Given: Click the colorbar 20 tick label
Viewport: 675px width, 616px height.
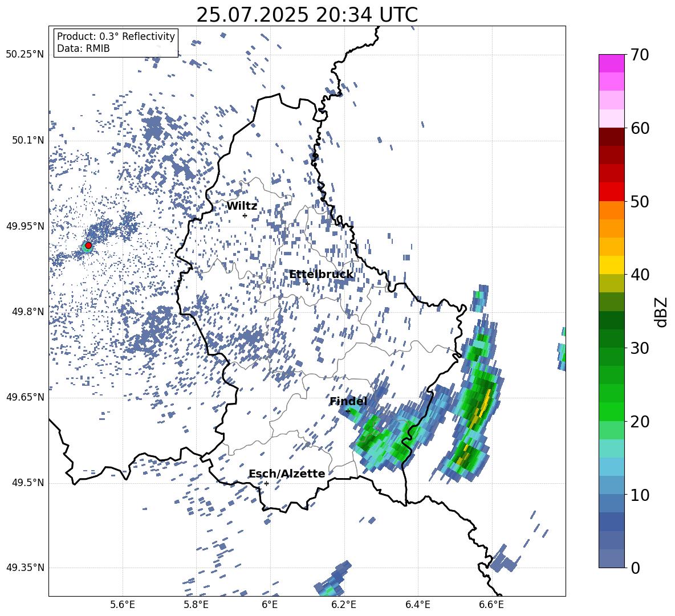Looking at the screenshot, I should 640,421.
